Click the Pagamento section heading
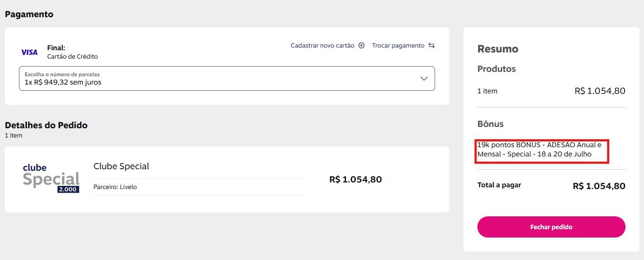 tap(29, 14)
